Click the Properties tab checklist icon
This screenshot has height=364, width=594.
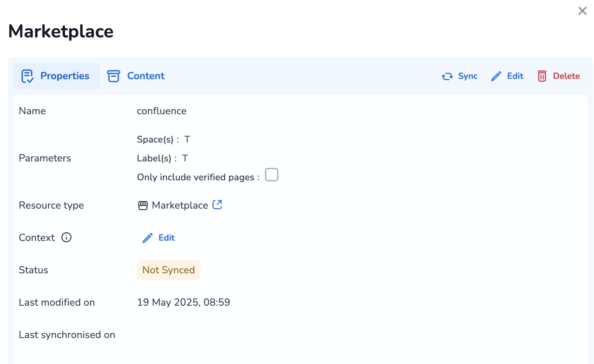coord(27,76)
